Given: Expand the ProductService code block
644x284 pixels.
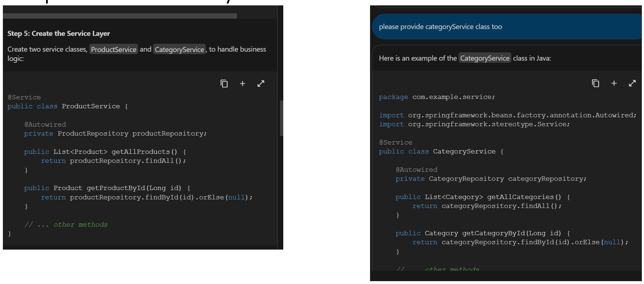Looking at the screenshot, I should [261, 84].
